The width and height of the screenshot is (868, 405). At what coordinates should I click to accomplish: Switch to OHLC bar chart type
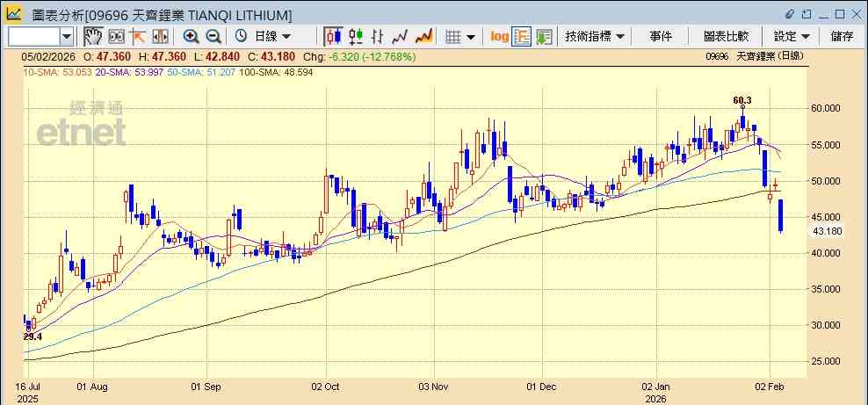pos(378,37)
